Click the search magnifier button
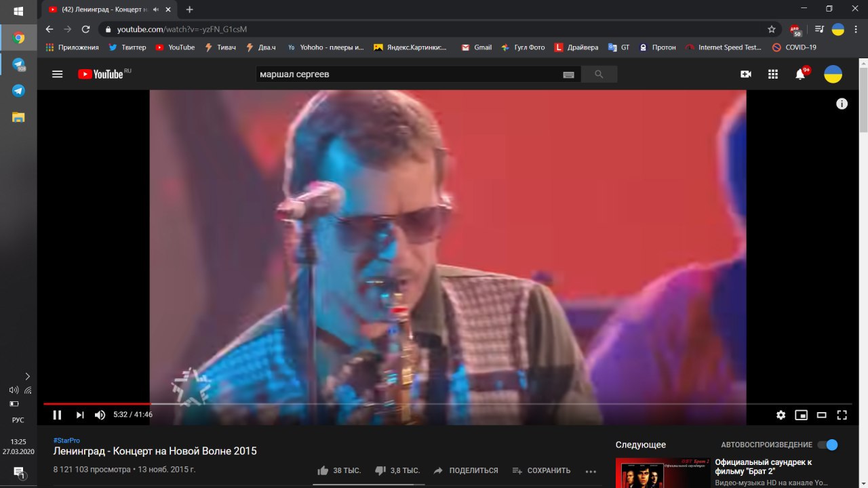 click(599, 75)
